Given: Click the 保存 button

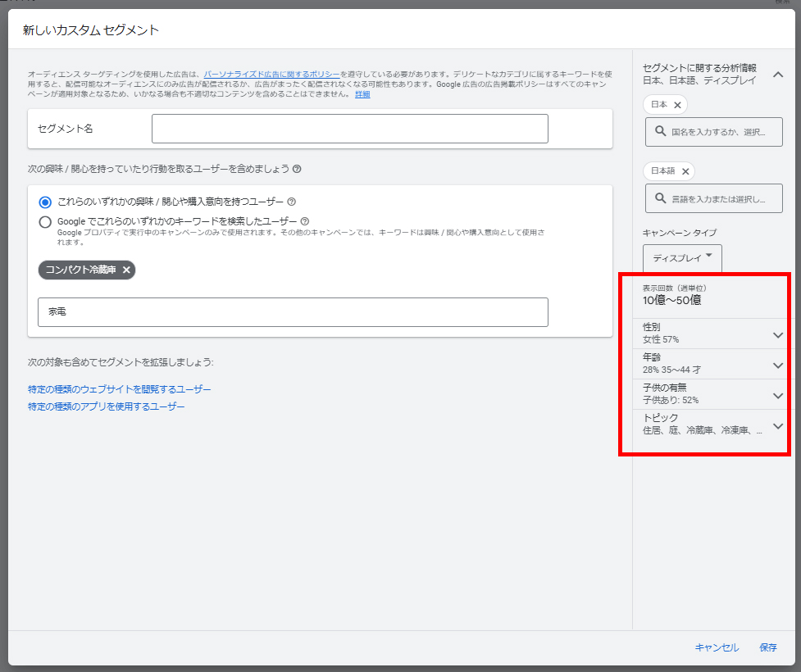Looking at the screenshot, I should (x=768, y=647).
